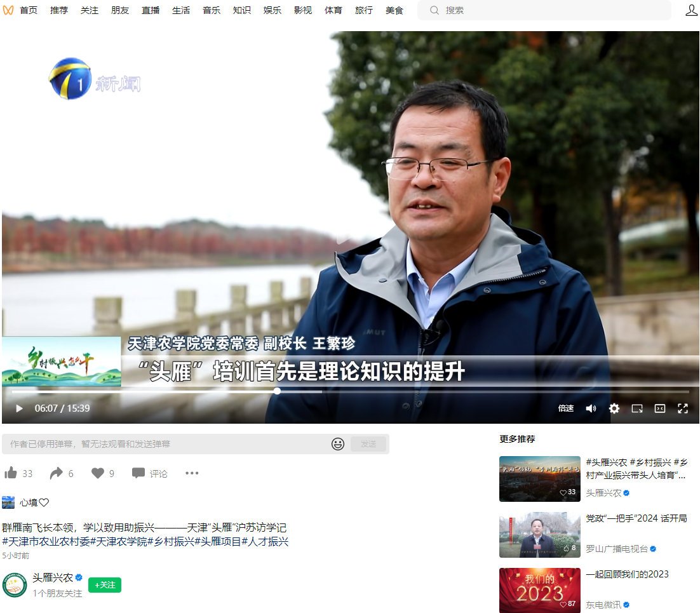
Task: Toggle web page fullscreen icon
Action: [660, 408]
